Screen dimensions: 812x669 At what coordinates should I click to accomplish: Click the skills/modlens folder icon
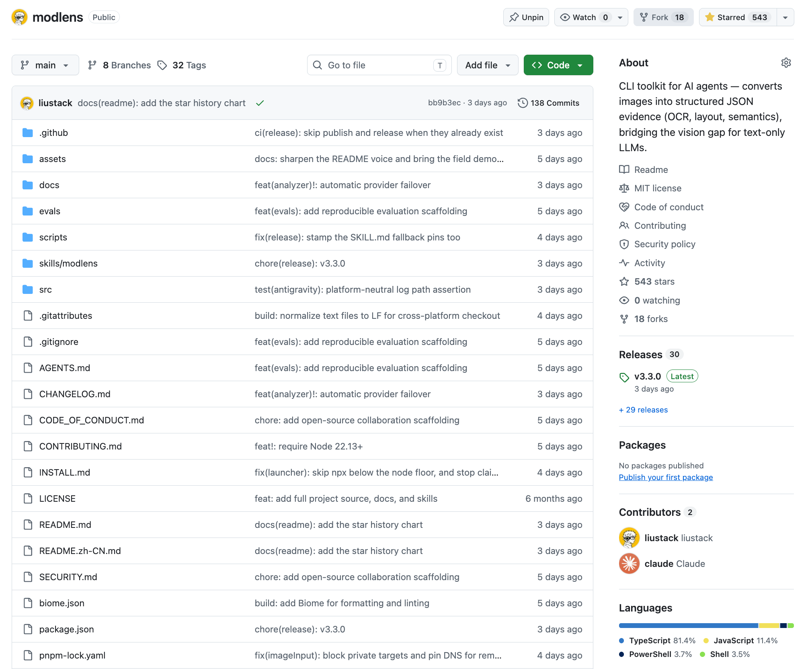click(28, 263)
